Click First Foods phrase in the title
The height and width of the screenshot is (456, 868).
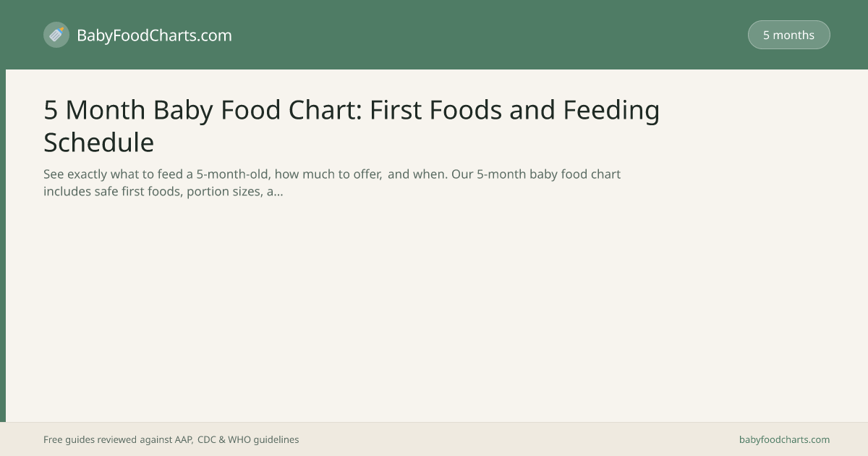click(435, 110)
